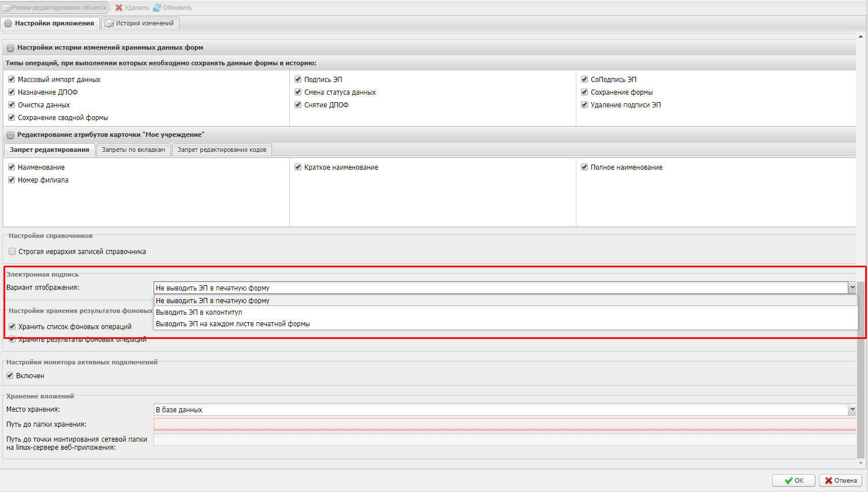Click the История изменений tab icon
This screenshot has height=492, width=868.
(x=109, y=24)
